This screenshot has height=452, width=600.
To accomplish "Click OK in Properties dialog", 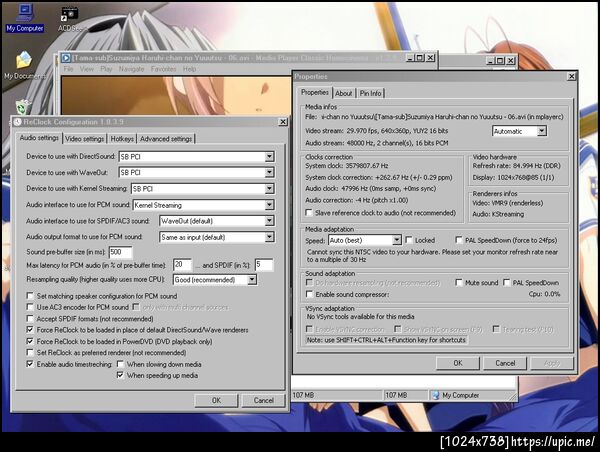I will point(458,363).
